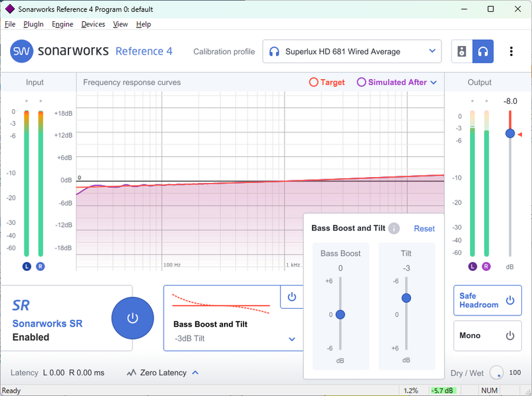Open the View menu
The width and height of the screenshot is (532, 396).
point(120,24)
